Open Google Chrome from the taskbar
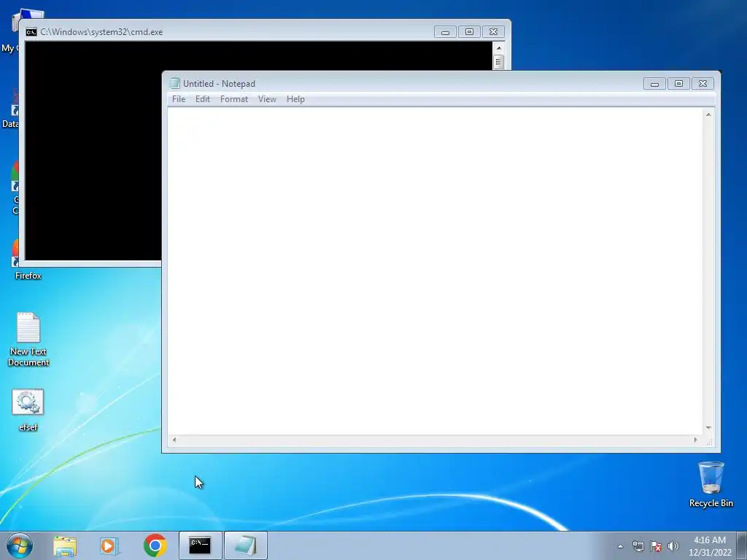747x560 pixels. click(x=155, y=545)
